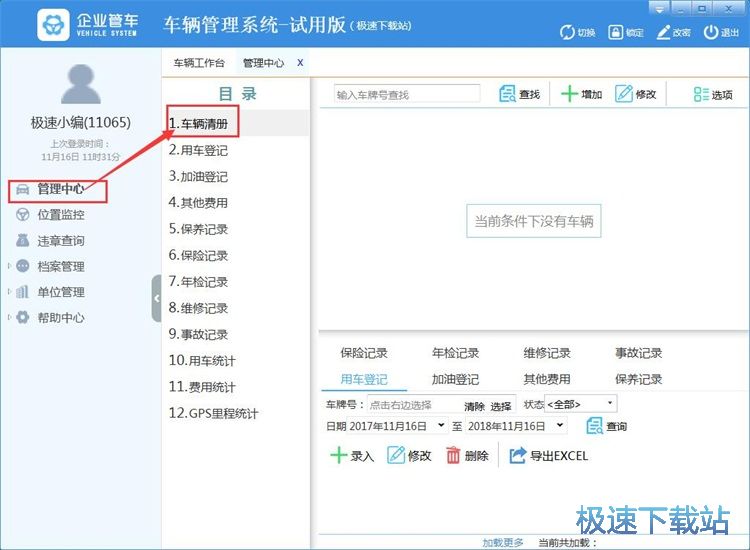Viewport: 750px width, 550px height.
Task: Open 管理中心 car icon in sidebar
Action: pos(22,189)
